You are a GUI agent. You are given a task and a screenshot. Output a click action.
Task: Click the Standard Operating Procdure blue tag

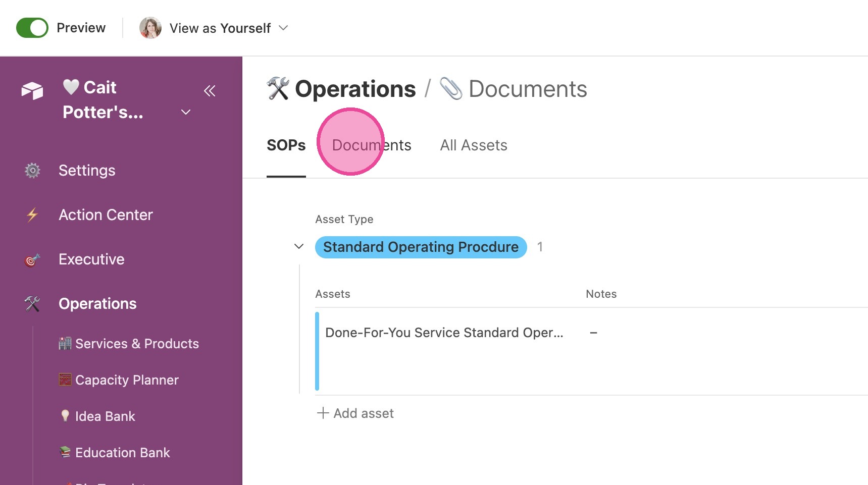click(x=421, y=247)
